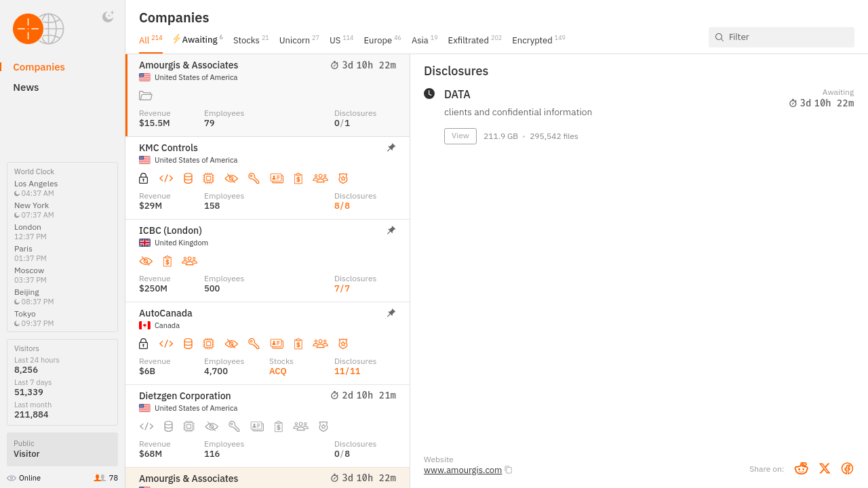This screenshot has height=488, width=868.
Task: Open the Unicorn companies tab
Action: [x=294, y=41]
